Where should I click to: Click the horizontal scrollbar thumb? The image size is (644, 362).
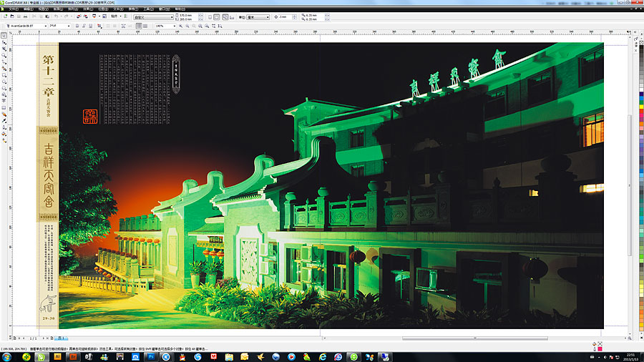coord(475,338)
